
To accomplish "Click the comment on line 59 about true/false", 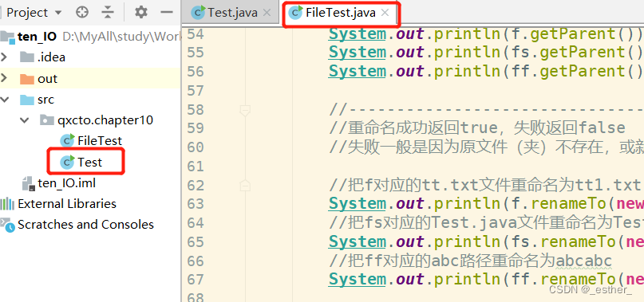I will [477, 128].
